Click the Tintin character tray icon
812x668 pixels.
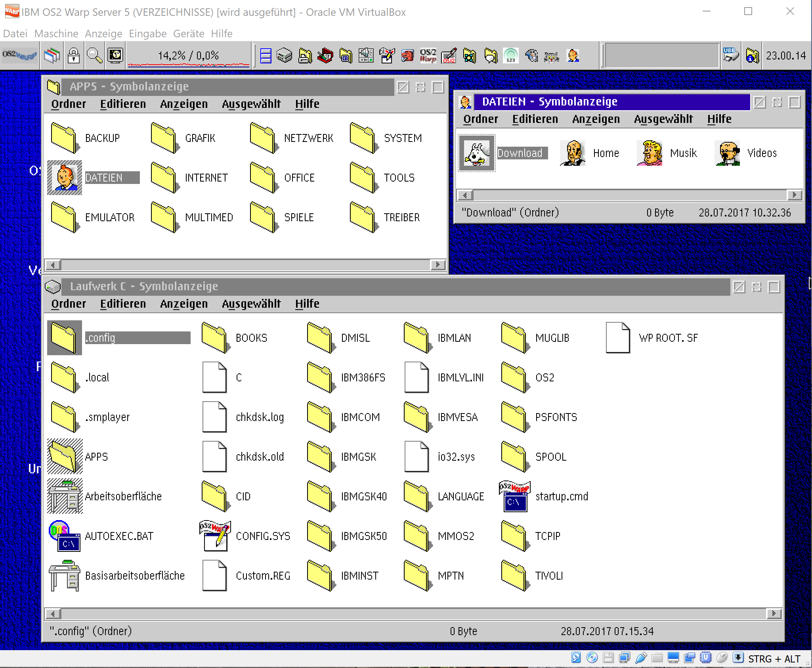tap(573, 56)
